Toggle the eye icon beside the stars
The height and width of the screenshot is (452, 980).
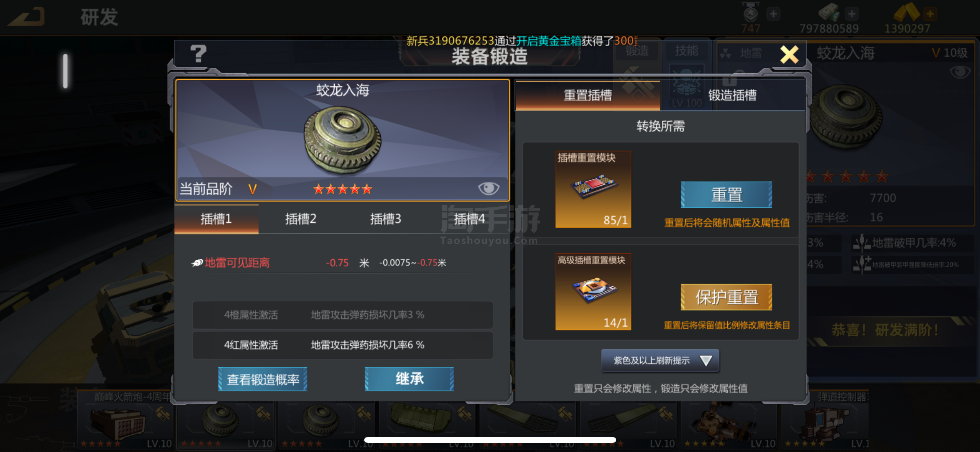coord(488,188)
